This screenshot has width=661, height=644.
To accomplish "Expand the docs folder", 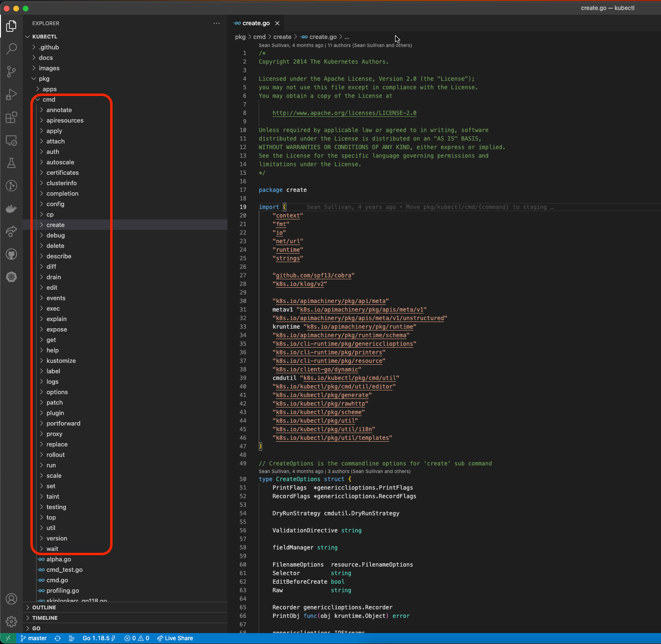I will [x=125, y=57].
